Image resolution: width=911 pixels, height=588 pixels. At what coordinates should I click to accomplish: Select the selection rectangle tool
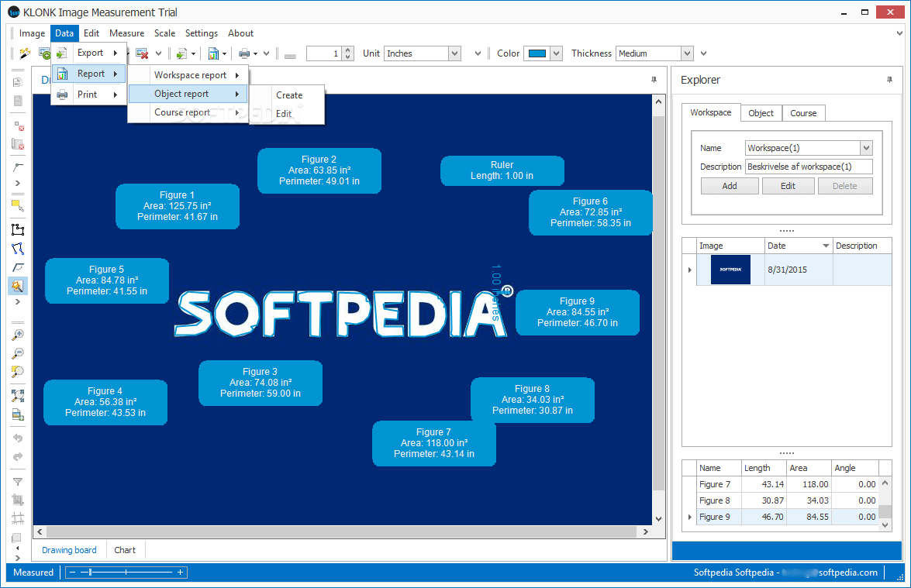click(18, 205)
